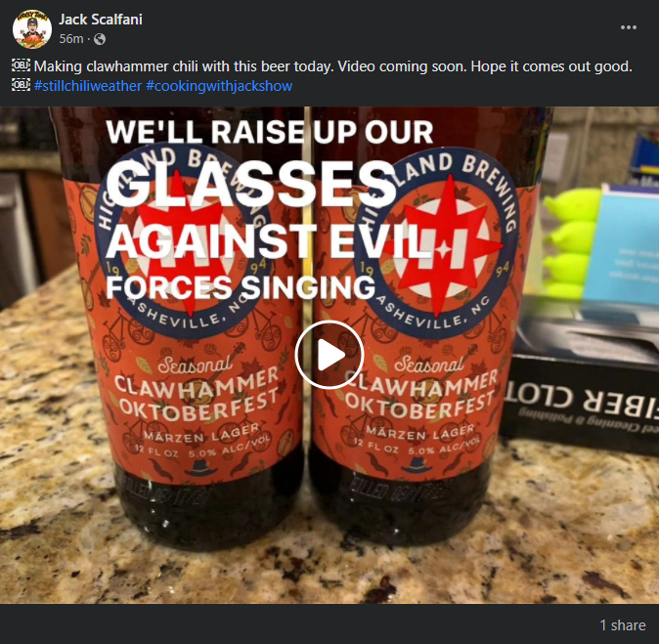
Task: Click the left bottle's Clawhammer Oktoberfest label
Action: (x=197, y=396)
